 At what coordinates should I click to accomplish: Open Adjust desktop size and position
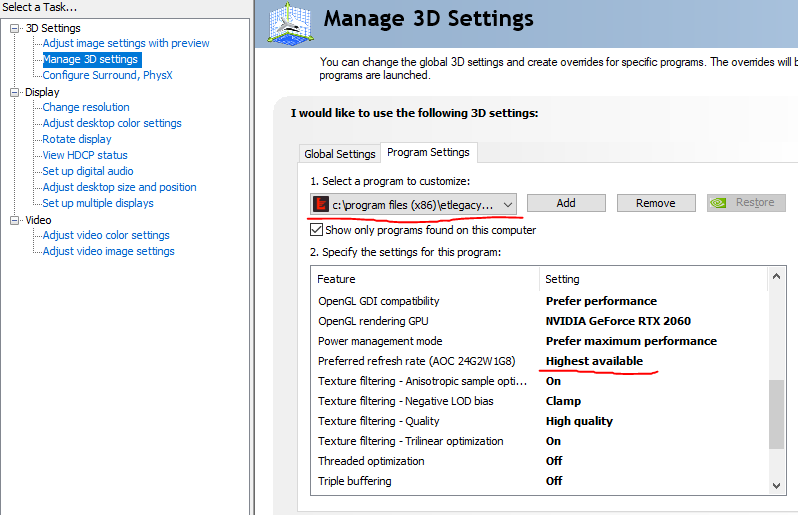pos(120,187)
